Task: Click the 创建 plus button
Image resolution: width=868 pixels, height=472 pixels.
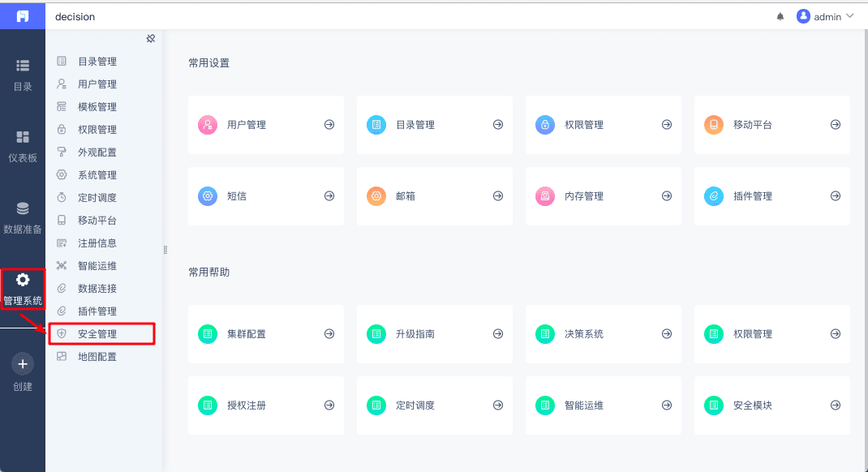Action: click(23, 364)
